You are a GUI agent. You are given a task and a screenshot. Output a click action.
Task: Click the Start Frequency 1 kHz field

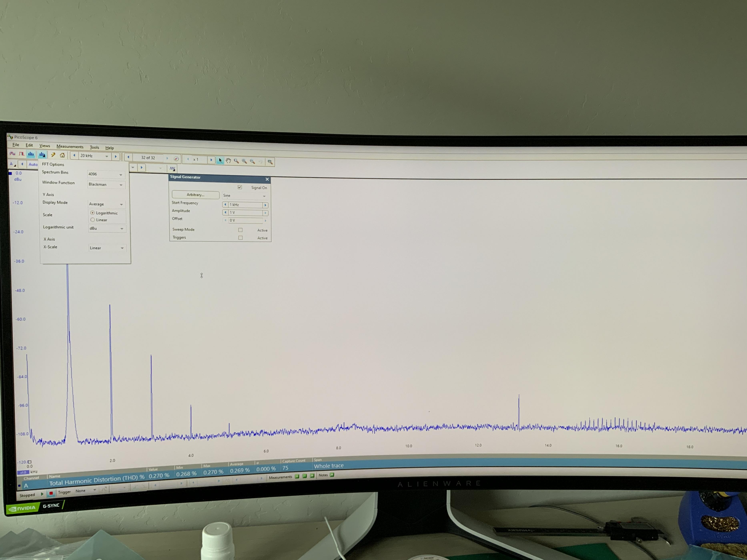[x=246, y=205]
